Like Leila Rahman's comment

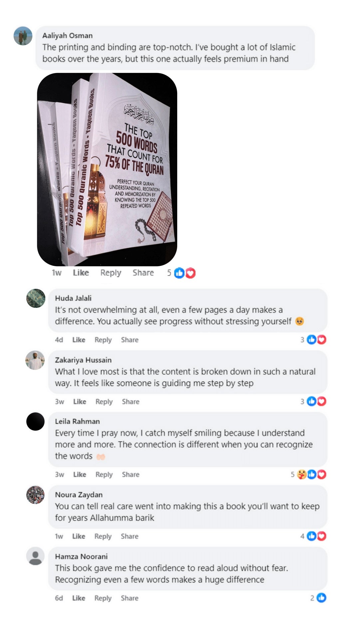point(80,475)
